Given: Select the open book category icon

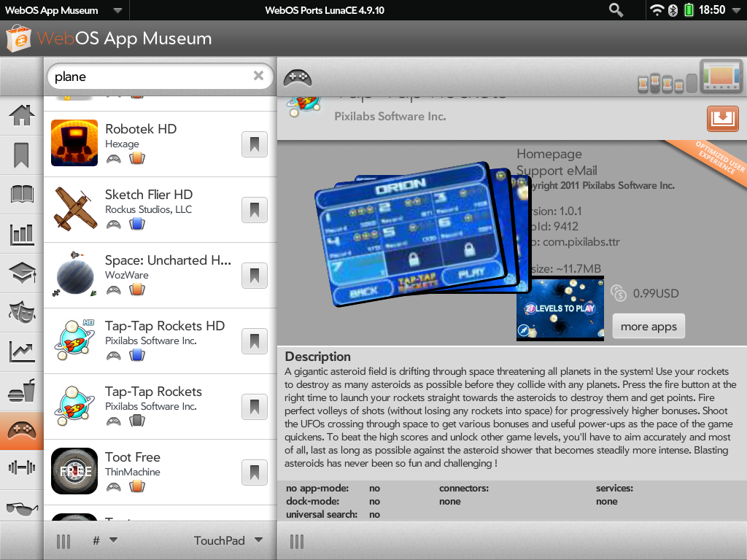Looking at the screenshot, I should (21, 194).
